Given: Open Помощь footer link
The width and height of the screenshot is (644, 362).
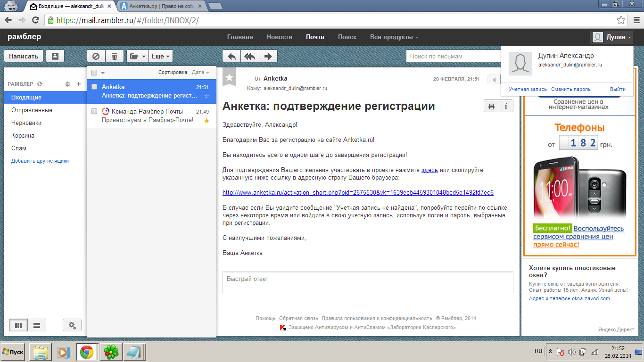Looking at the screenshot, I should [265, 318].
